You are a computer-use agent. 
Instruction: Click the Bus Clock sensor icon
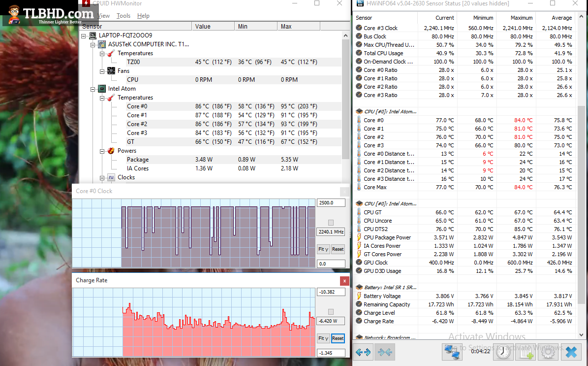point(359,36)
